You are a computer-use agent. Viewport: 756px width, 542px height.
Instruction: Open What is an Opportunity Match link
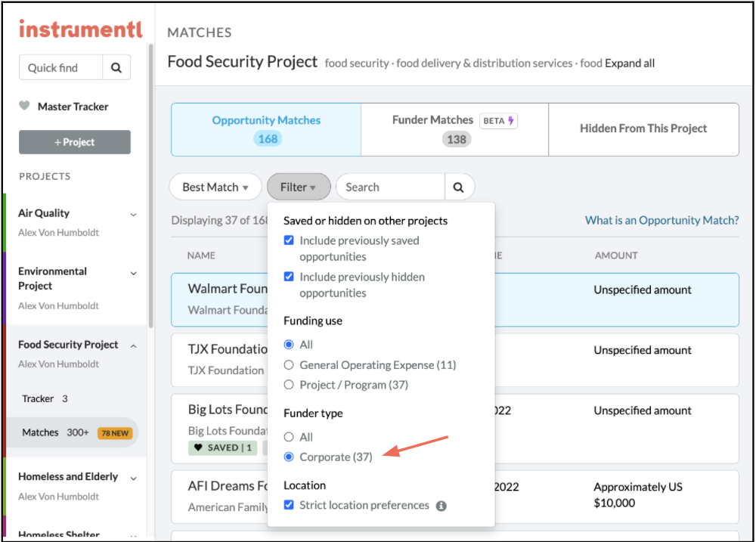tap(661, 220)
